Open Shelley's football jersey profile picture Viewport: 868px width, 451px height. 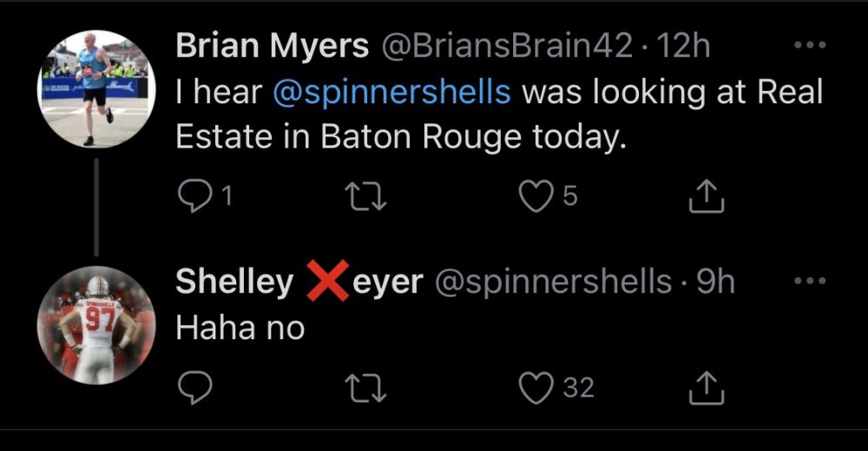click(95, 325)
